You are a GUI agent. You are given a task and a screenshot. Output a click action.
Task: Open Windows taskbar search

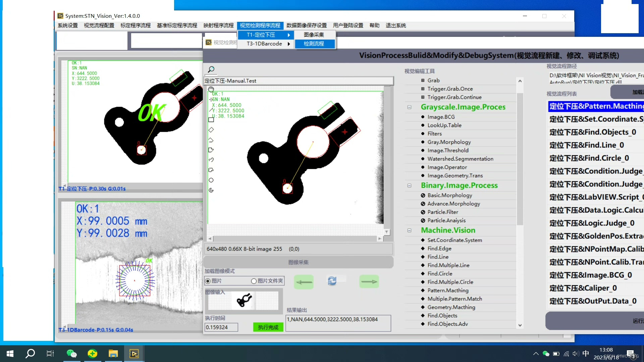[30, 354]
